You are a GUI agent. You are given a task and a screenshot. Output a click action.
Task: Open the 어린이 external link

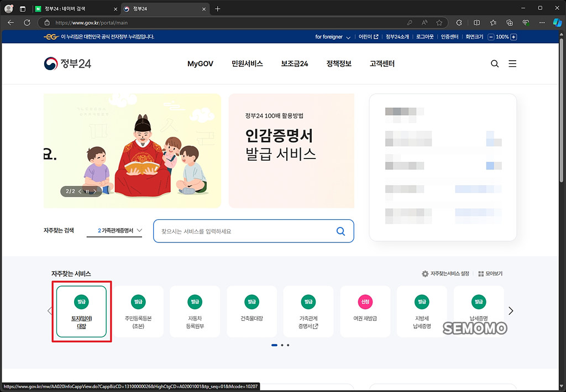[x=368, y=37]
